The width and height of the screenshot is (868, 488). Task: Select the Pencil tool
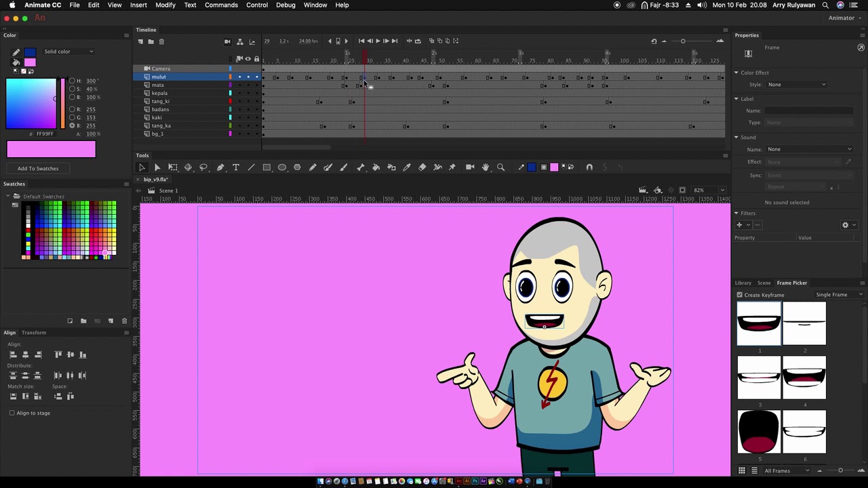pyautogui.click(x=313, y=167)
